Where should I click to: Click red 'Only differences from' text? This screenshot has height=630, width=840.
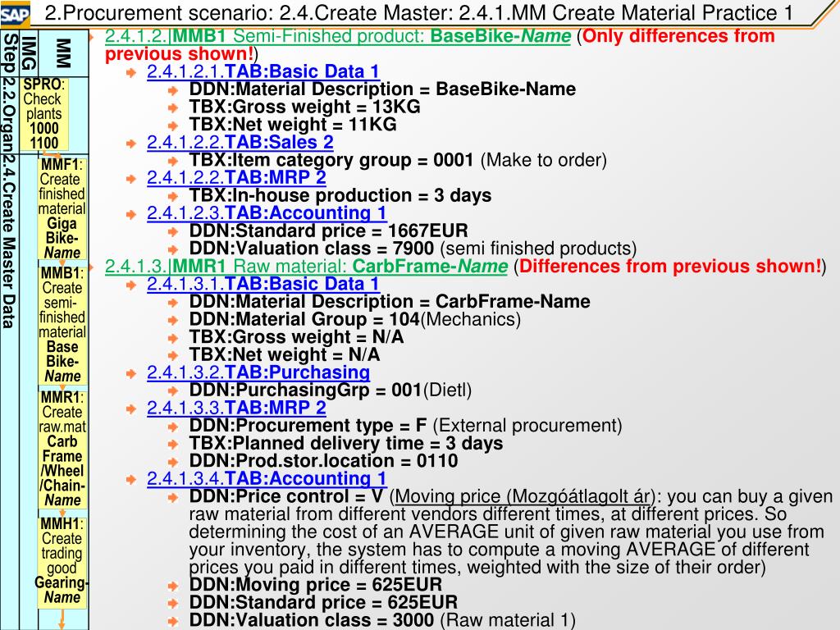pos(678,36)
